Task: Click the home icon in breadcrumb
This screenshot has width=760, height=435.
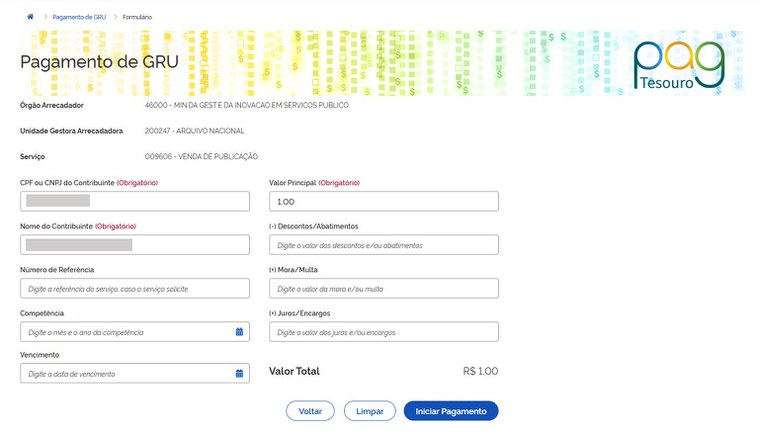Action: point(30,17)
